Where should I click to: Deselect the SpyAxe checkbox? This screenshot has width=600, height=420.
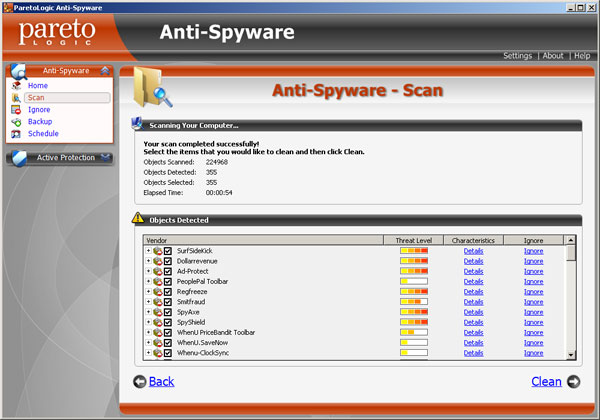pos(168,312)
